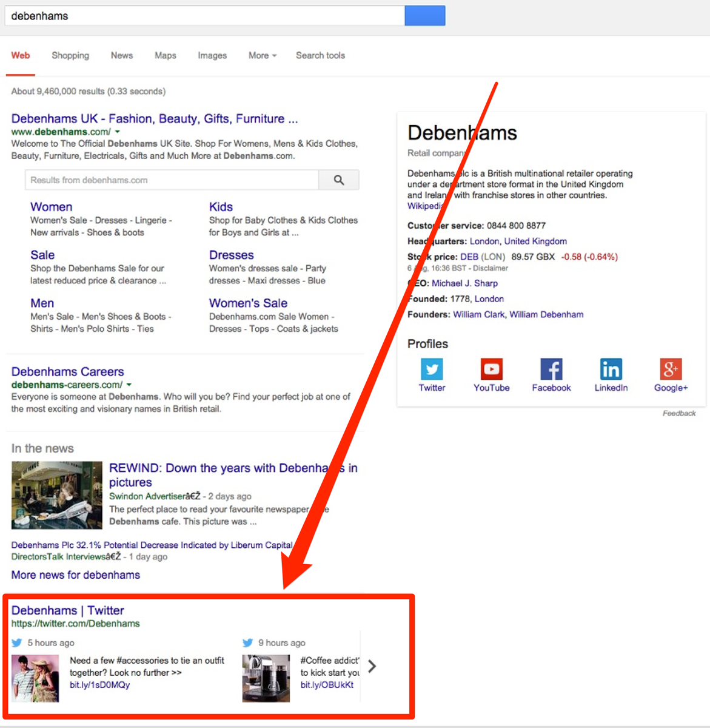Open the Wikipedia link in the knowledge panel
Screen dimensions: 710x728
[424, 206]
